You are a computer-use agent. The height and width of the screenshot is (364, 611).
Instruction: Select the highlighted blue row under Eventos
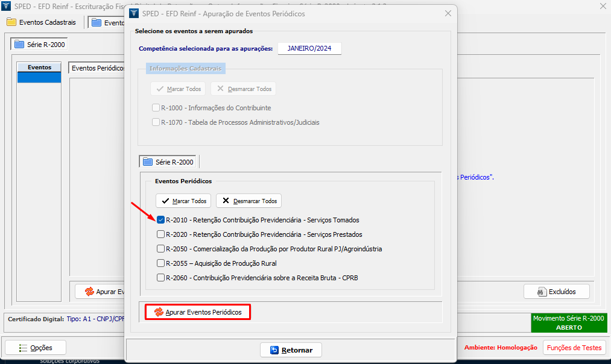tap(39, 78)
